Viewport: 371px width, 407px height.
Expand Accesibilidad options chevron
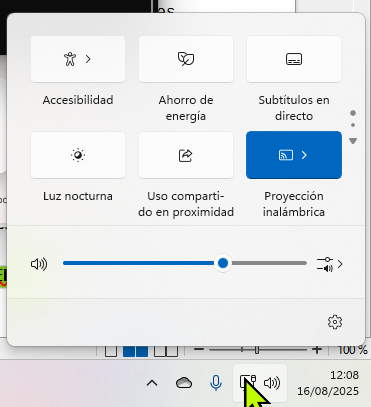pyautogui.click(x=88, y=59)
